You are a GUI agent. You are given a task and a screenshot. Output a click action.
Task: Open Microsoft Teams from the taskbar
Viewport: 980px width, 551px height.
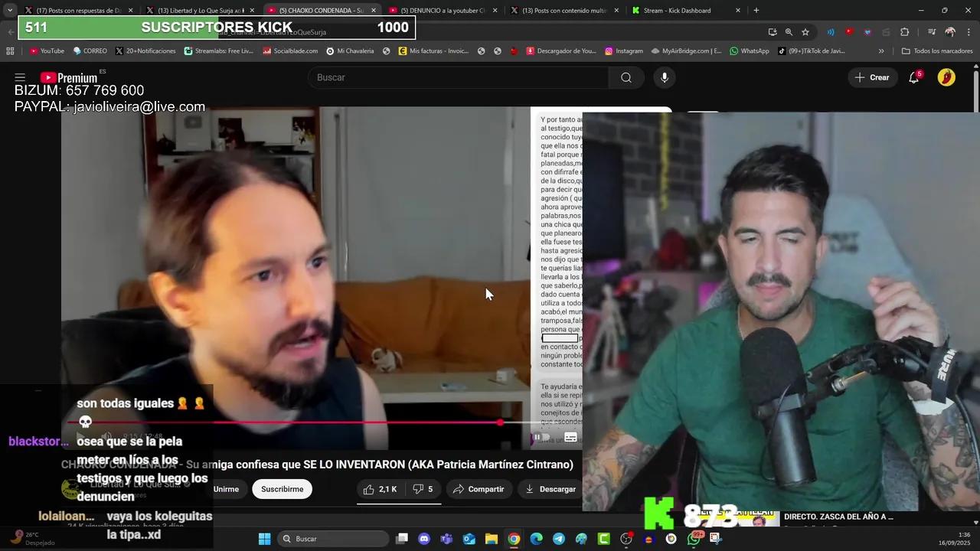click(x=446, y=539)
